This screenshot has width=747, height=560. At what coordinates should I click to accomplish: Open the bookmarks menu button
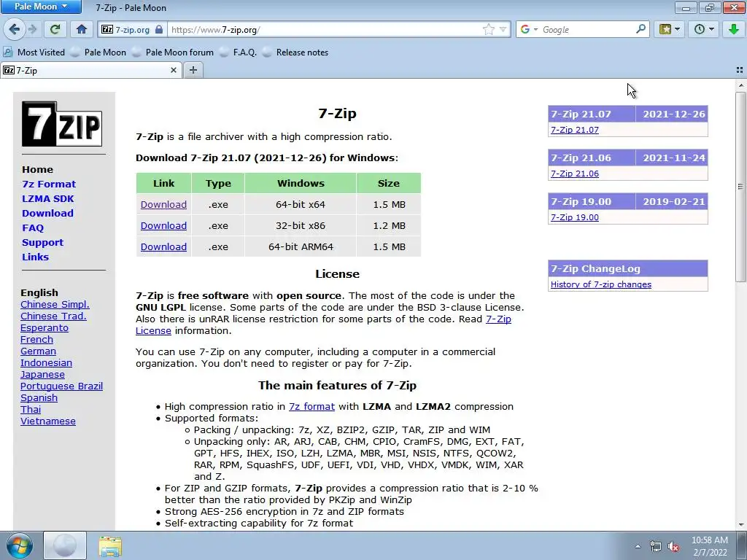click(670, 29)
